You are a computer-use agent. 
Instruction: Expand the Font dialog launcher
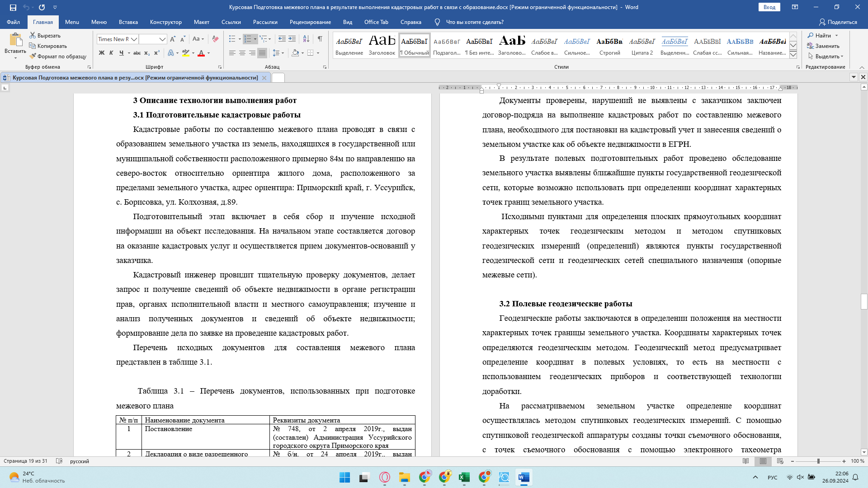coord(220,67)
